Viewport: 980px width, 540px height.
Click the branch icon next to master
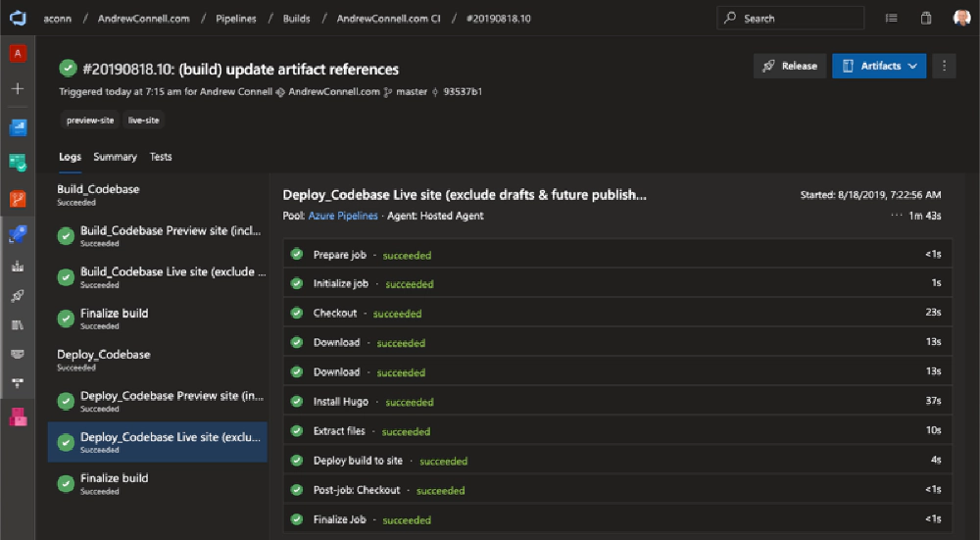[388, 92]
